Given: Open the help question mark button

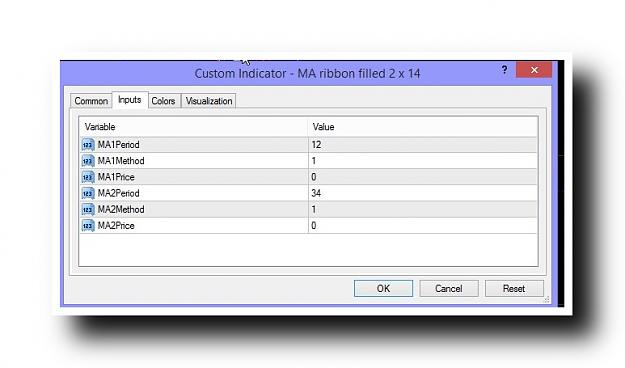Looking at the screenshot, I should [504, 70].
